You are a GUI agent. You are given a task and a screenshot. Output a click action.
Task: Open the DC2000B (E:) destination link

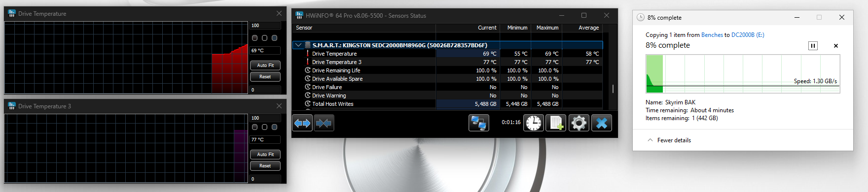click(748, 35)
